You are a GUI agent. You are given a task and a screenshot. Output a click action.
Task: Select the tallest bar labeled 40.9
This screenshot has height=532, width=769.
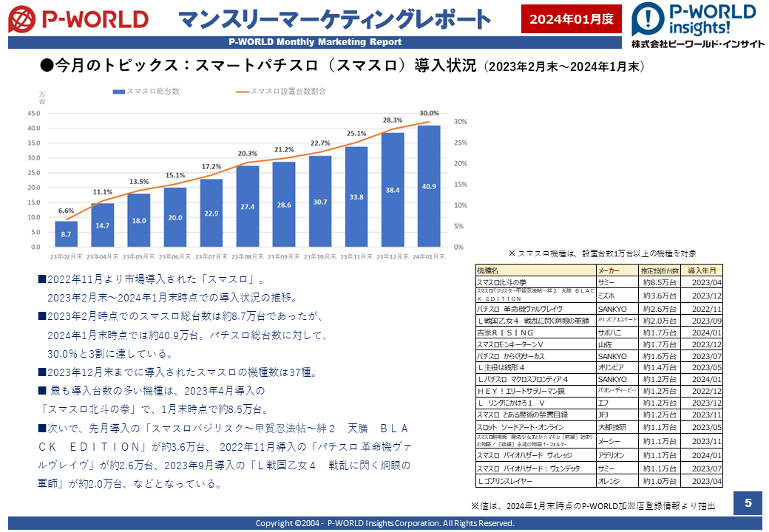pyautogui.click(x=429, y=186)
